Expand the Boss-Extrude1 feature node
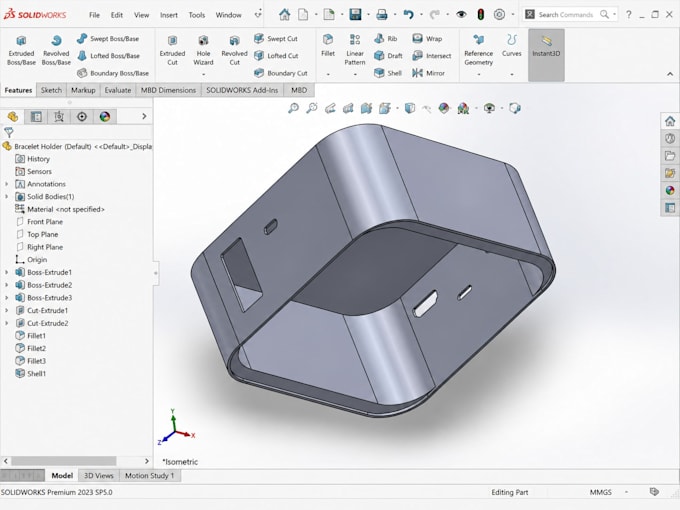The height and width of the screenshot is (510, 680). coord(7,272)
